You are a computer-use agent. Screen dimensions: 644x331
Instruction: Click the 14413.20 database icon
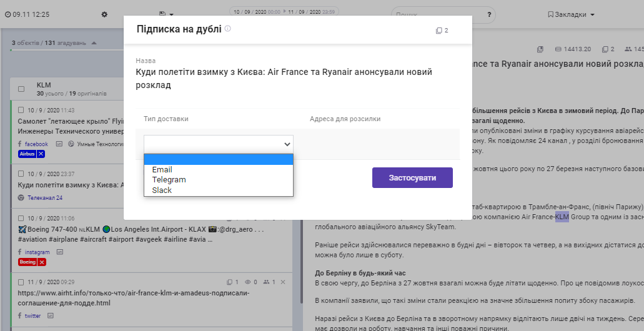[x=558, y=49]
